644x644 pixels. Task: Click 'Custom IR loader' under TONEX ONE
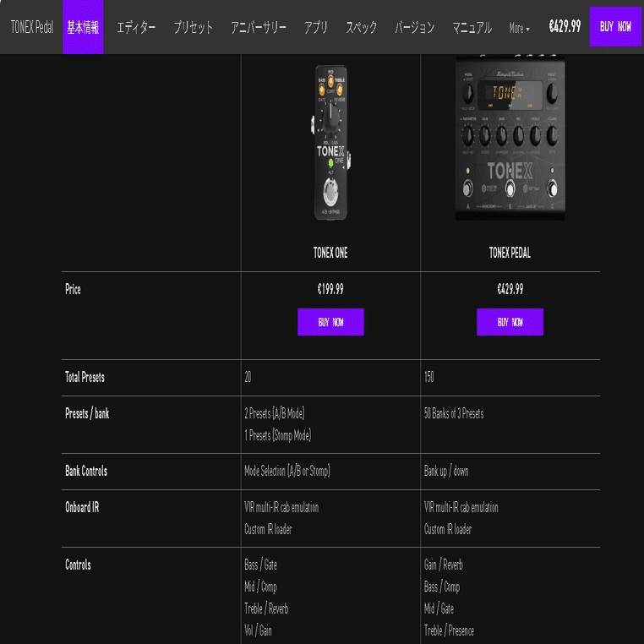click(268, 529)
